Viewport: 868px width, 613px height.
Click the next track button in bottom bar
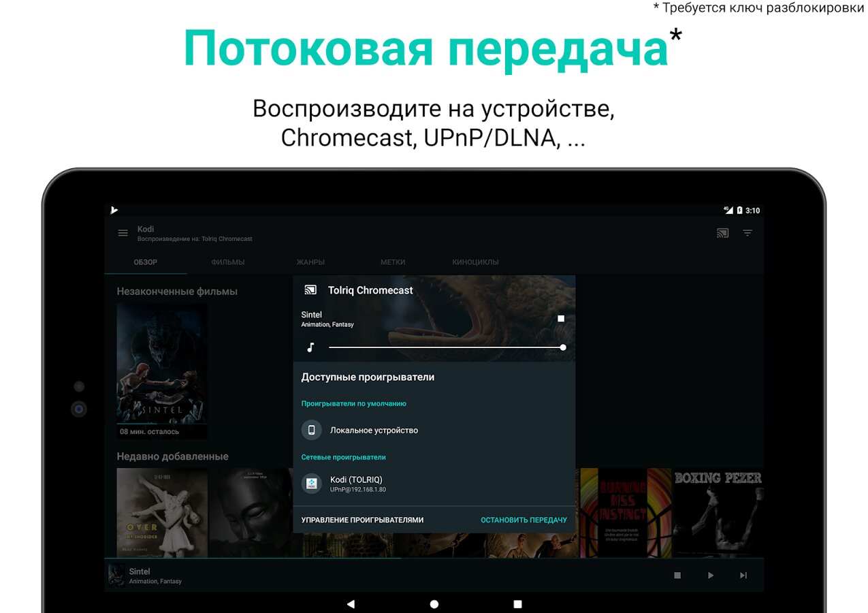tap(743, 576)
